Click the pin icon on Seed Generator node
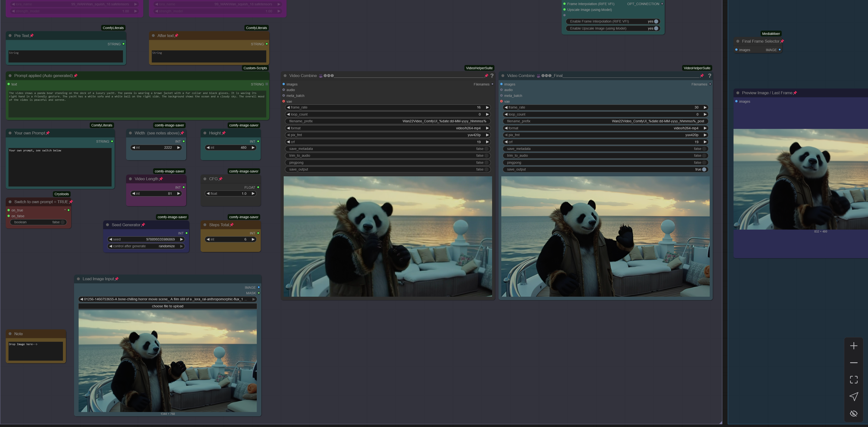Screen dimensions: 868x427 (143, 225)
